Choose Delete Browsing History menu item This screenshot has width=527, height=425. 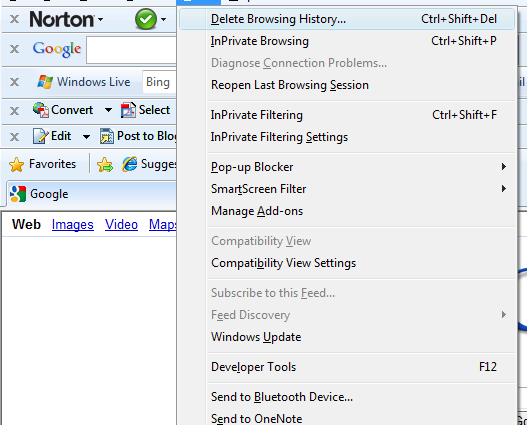[347, 19]
